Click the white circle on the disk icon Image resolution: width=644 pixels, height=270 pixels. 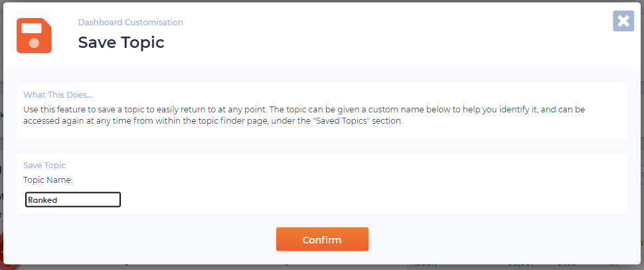point(34,43)
